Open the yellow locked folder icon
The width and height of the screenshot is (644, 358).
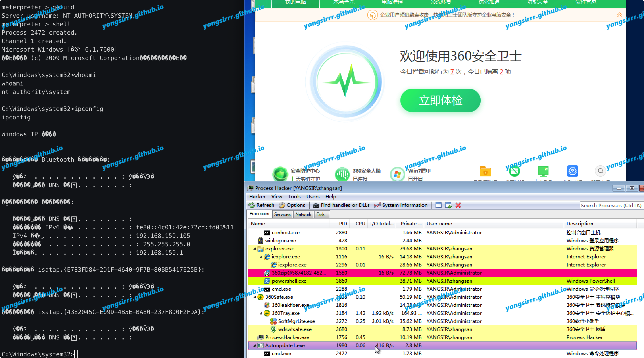485,172
